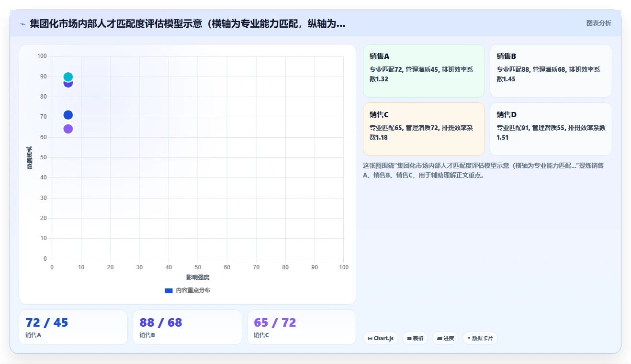Click the summary paragraph starting 这张图围绕
631x364 pixels.
pyautogui.click(x=484, y=170)
